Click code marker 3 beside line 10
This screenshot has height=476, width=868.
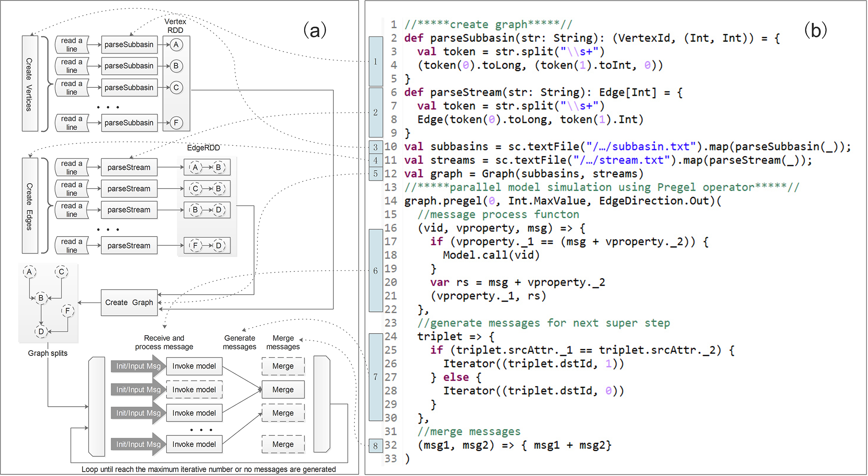[x=375, y=147]
